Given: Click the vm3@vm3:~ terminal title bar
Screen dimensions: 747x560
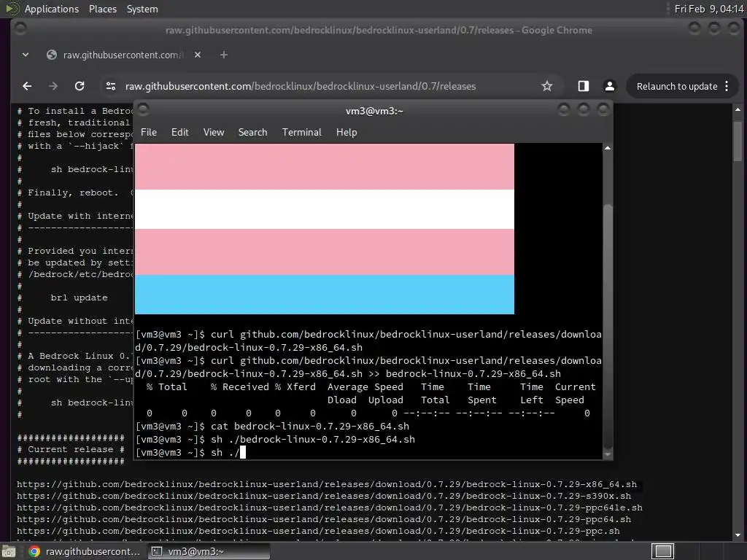Looking at the screenshot, I should [x=374, y=111].
